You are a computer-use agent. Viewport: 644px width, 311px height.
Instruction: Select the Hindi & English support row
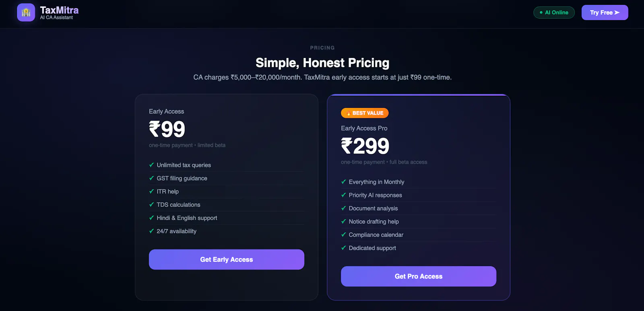pyautogui.click(x=227, y=218)
